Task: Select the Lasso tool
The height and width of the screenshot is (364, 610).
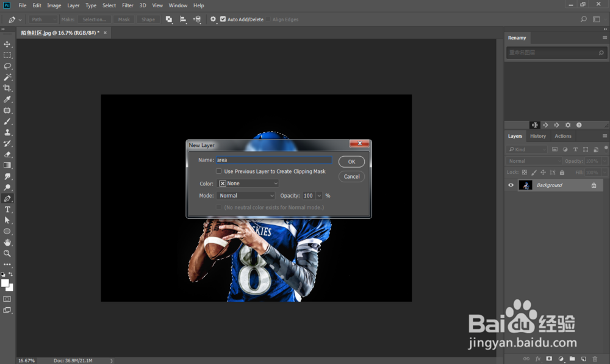Action: pyautogui.click(x=7, y=66)
